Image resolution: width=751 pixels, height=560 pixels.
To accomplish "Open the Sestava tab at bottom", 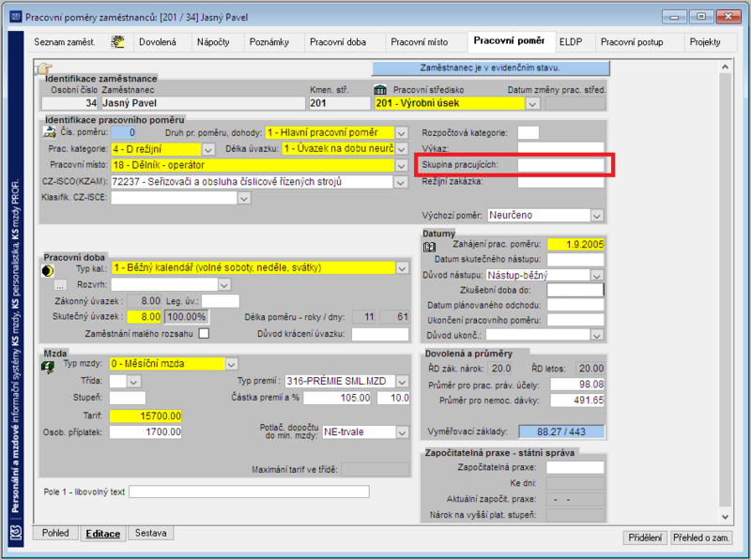I will (151, 533).
